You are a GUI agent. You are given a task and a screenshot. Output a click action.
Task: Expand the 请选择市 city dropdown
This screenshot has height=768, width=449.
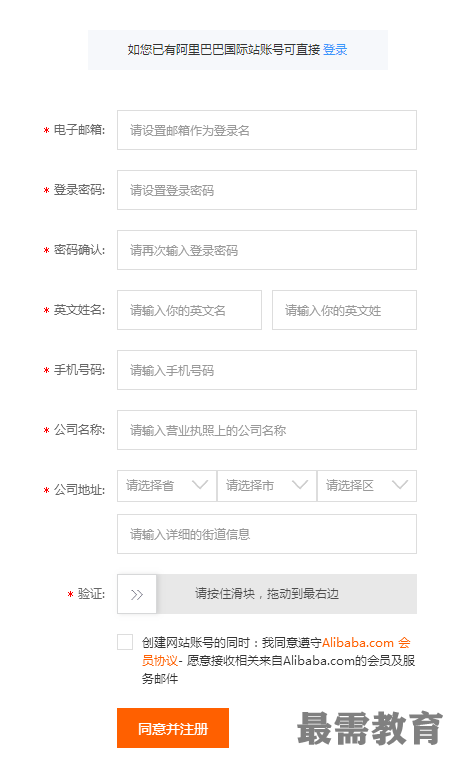click(x=267, y=486)
